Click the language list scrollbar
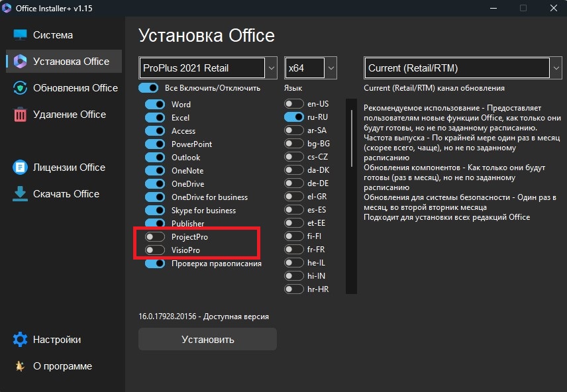 (x=352, y=138)
